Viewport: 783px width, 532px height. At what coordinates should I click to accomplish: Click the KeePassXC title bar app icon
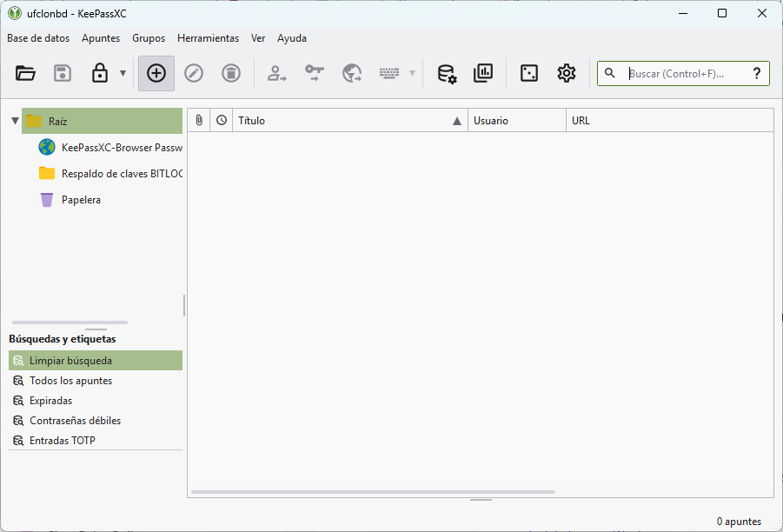15,14
